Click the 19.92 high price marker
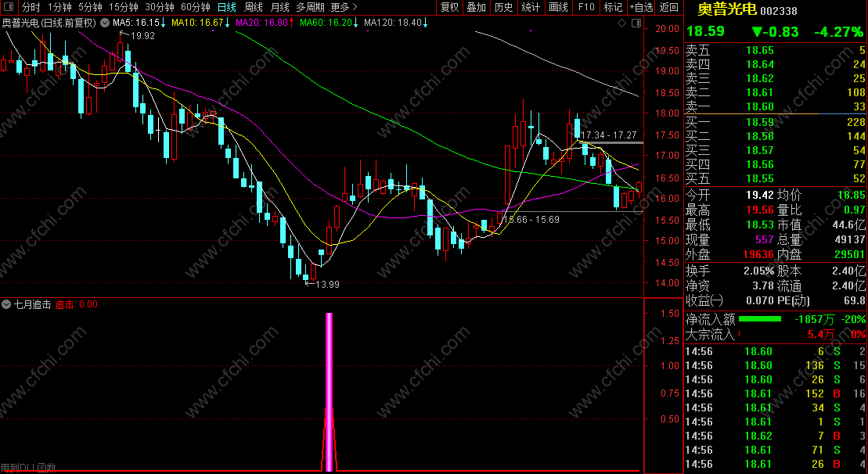The width and height of the screenshot is (868, 474). (x=142, y=36)
